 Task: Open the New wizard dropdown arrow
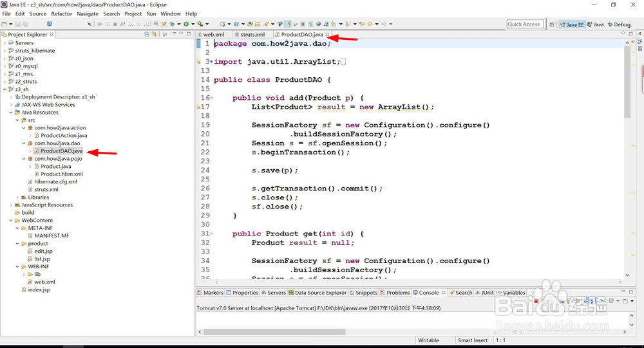(11, 24)
